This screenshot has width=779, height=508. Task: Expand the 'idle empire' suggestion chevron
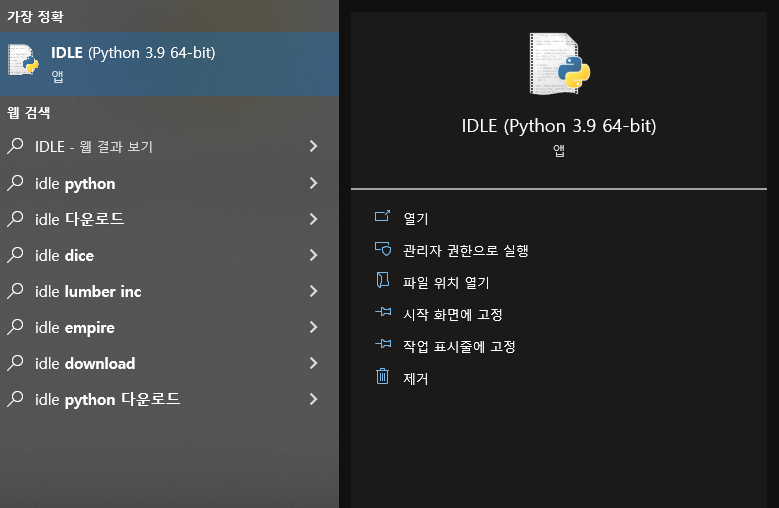point(313,327)
